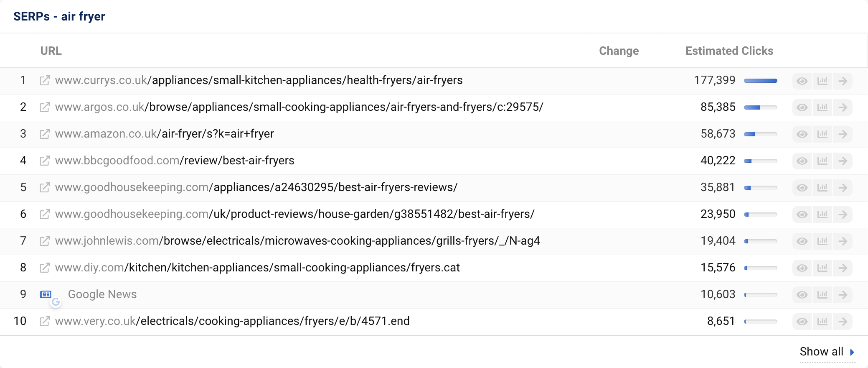Toggle eye icon for diy.com row

[x=802, y=268]
